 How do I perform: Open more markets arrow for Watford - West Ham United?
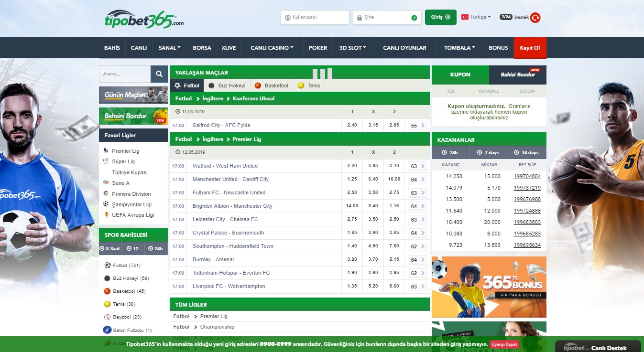[x=422, y=166]
